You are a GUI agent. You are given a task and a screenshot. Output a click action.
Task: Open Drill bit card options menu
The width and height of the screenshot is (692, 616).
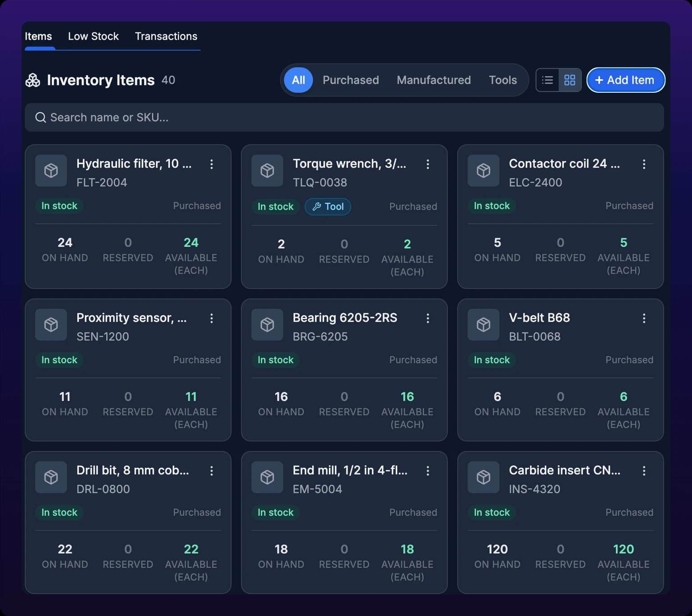point(211,471)
